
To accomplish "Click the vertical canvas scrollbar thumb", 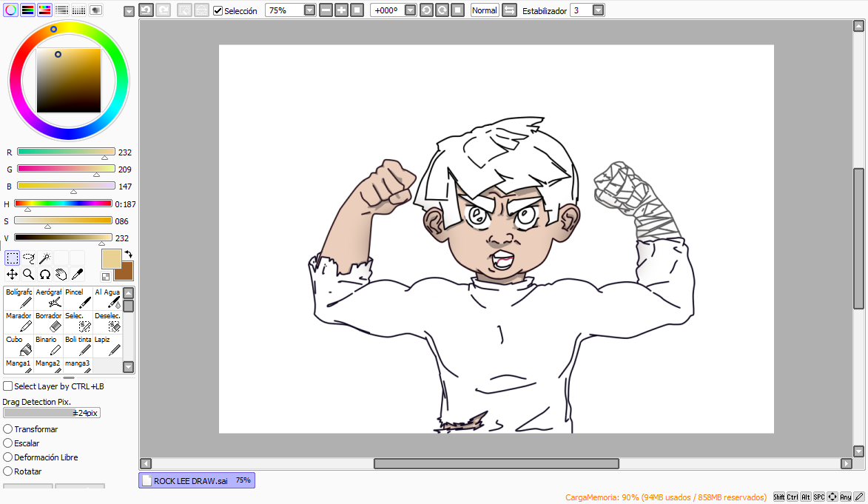I will pos(858,238).
